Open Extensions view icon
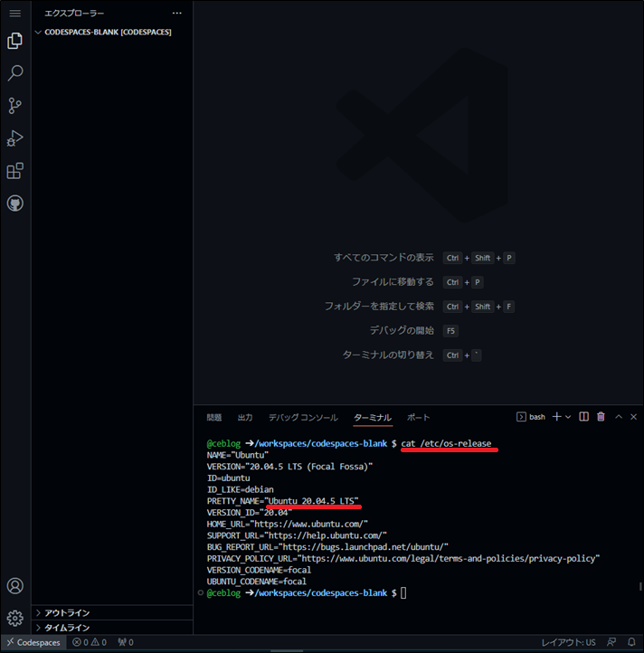Image resolution: width=644 pixels, height=653 pixels. tap(15, 171)
